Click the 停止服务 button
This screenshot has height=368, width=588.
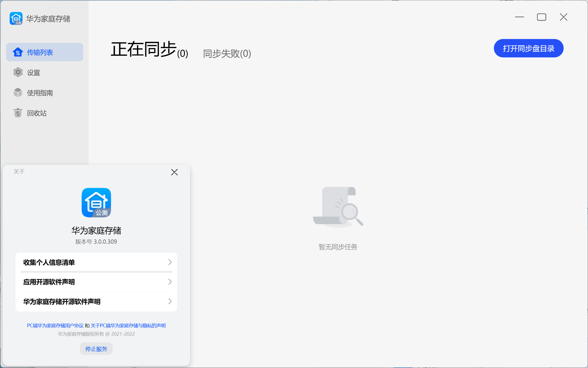click(96, 349)
